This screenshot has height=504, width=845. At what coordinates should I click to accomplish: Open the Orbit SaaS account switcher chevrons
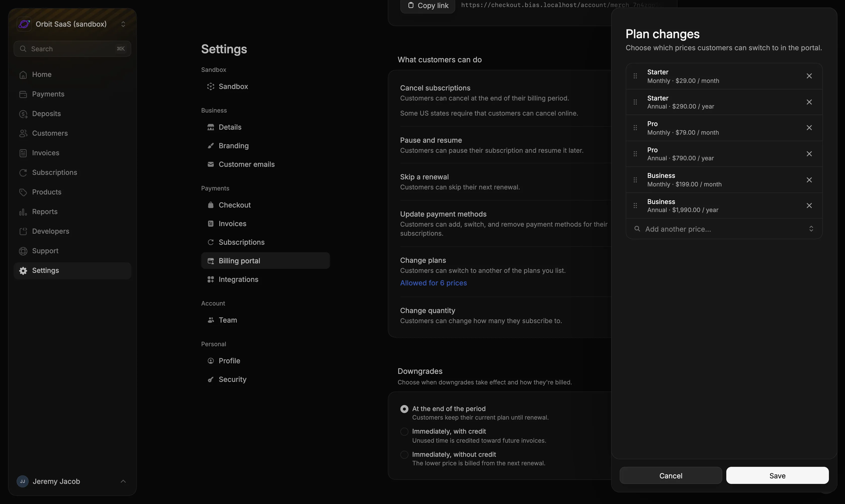[x=123, y=24]
